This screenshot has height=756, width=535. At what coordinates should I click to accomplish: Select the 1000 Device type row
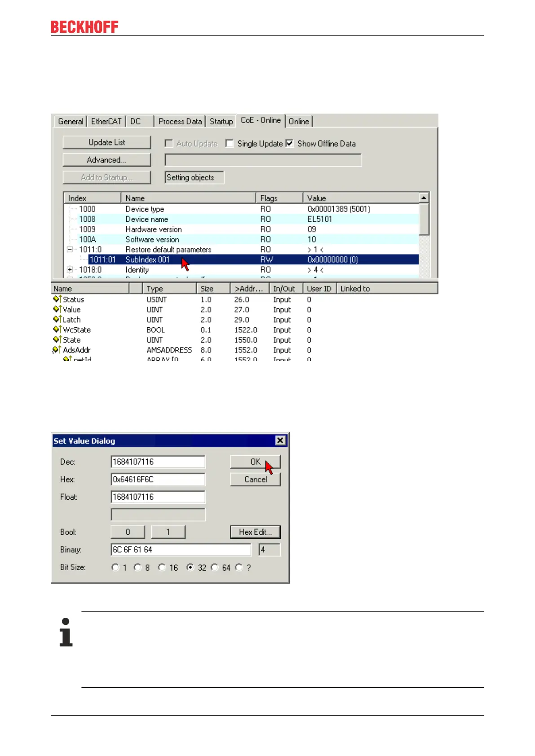pos(242,209)
